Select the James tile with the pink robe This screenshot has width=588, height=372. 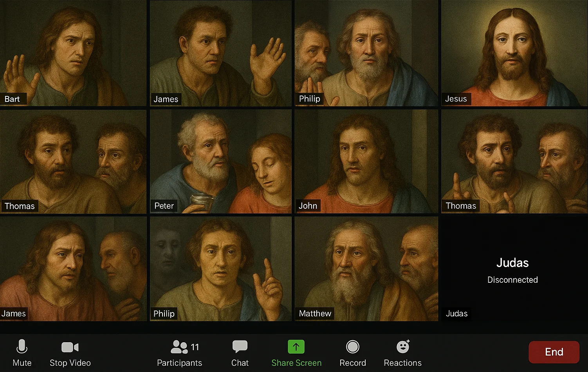coord(73,269)
